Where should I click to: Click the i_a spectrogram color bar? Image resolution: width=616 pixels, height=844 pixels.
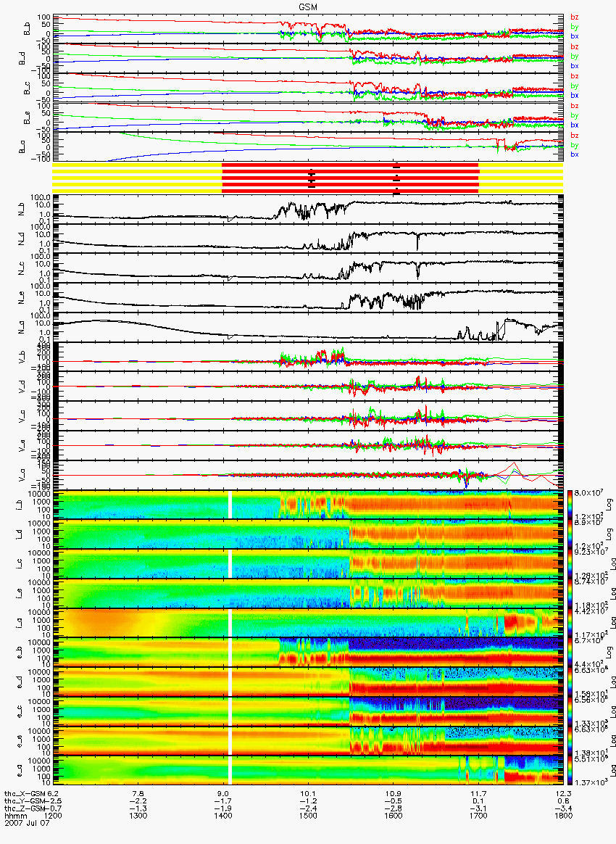570,623
